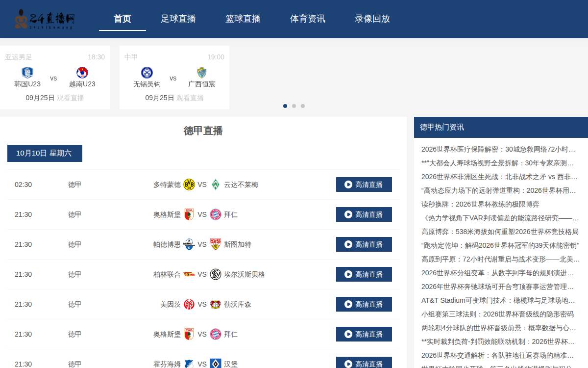Image resolution: width=588 pixels, height=368 pixels.
Task: Watch 美因茨 vs 勒沃库森 高清直播
Action: point(364,304)
